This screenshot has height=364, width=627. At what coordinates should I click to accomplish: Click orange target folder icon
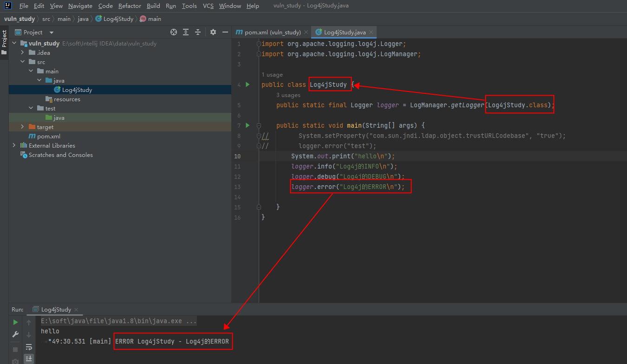[32, 127]
